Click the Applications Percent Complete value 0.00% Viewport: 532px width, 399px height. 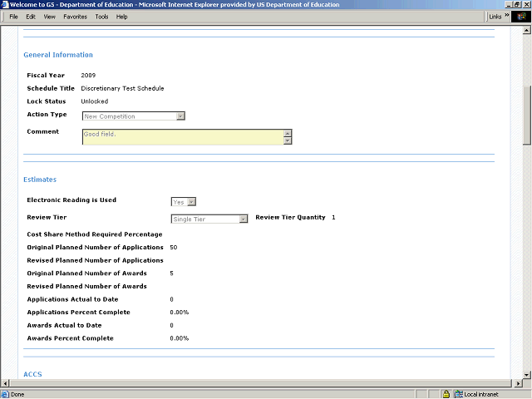pyautogui.click(x=180, y=313)
